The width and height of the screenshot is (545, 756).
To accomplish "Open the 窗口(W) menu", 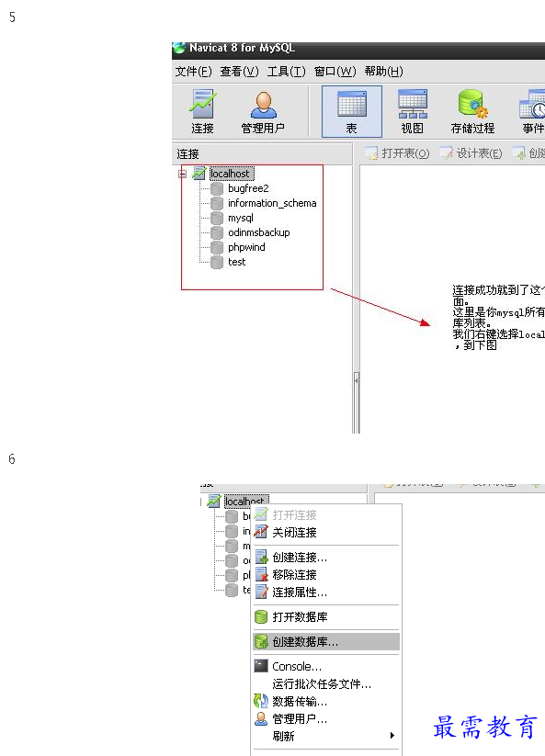I will 335,72.
